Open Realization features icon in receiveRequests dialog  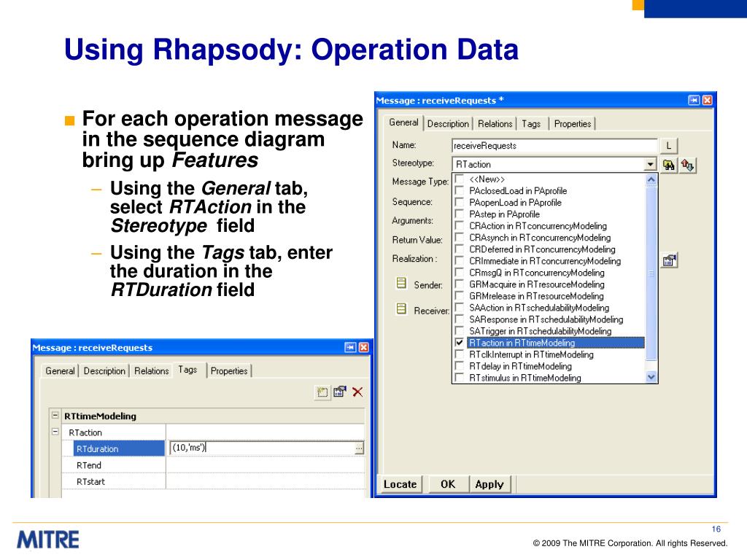click(670, 260)
